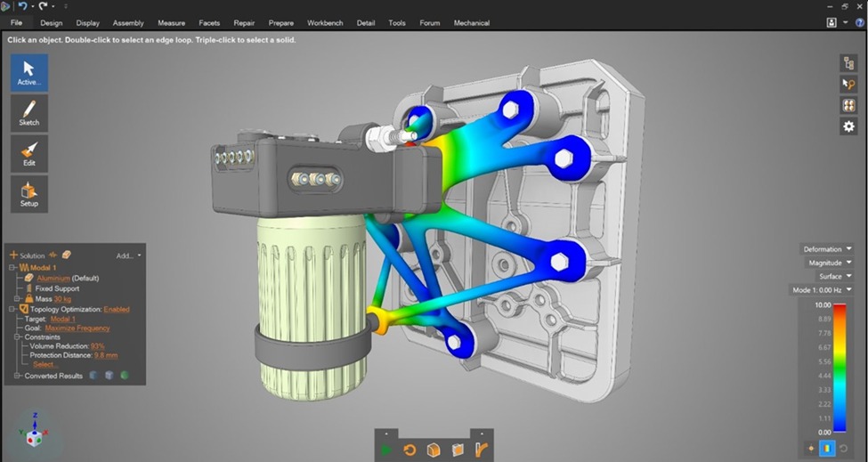This screenshot has width=868, height=462.
Task: Toggle the highlighted color legend button
Action: point(828,449)
